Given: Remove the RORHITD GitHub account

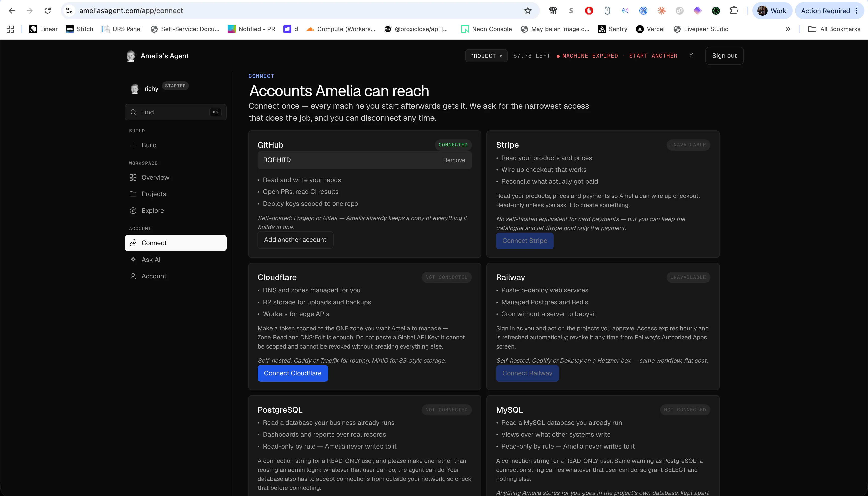Looking at the screenshot, I should tap(454, 160).
